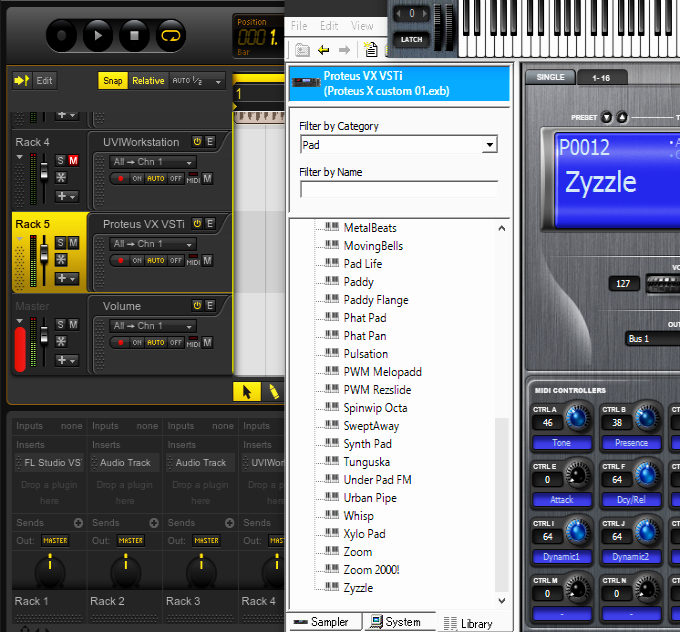Image resolution: width=680 pixels, height=632 pixels.
Task: Open the AUTO 1/2 snap dropdown
Action: pyautogui.click(x=197, y=81)
